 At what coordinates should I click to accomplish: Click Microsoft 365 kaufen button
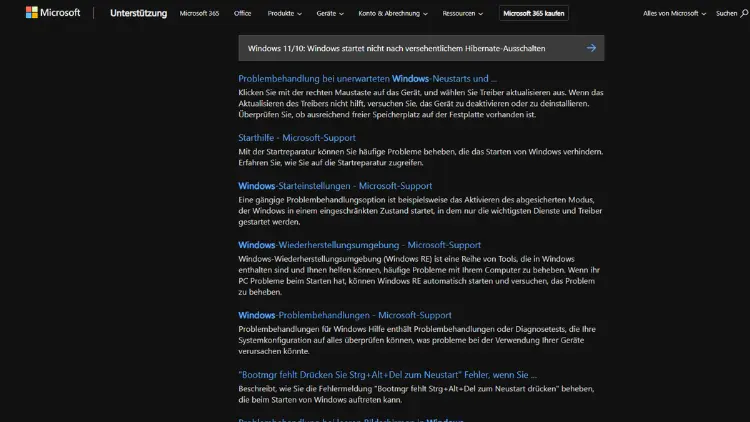pos(533,13)
